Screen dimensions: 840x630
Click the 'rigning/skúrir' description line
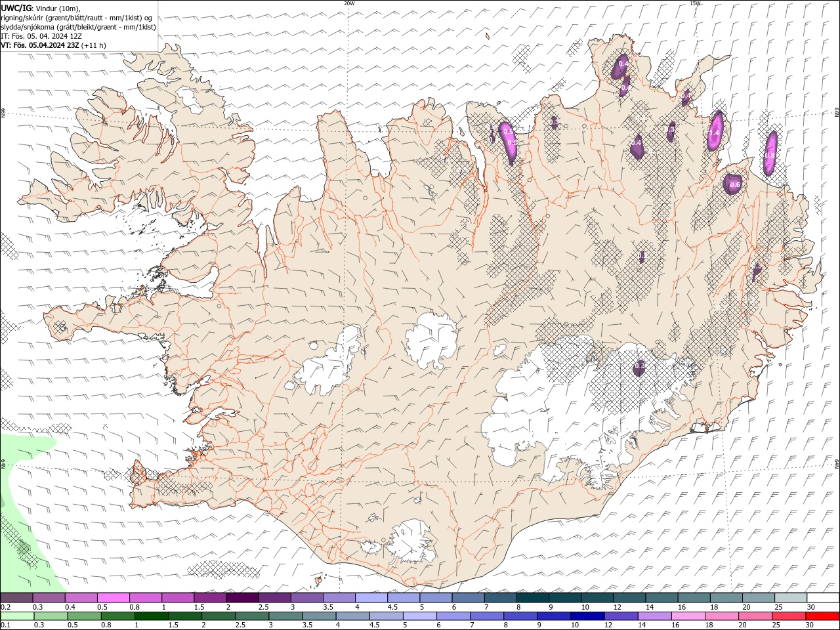click(76, 18)
